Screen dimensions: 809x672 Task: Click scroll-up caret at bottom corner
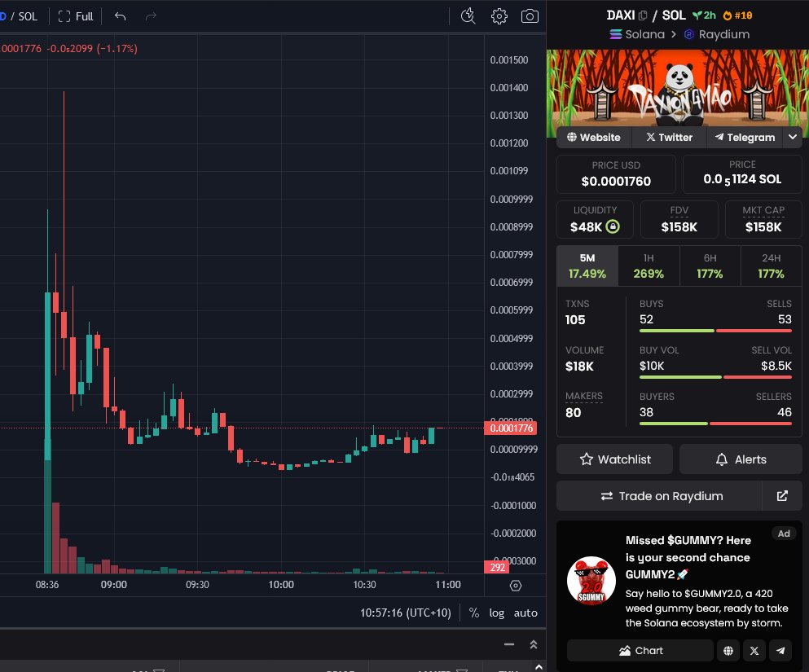tap(539, 667)
